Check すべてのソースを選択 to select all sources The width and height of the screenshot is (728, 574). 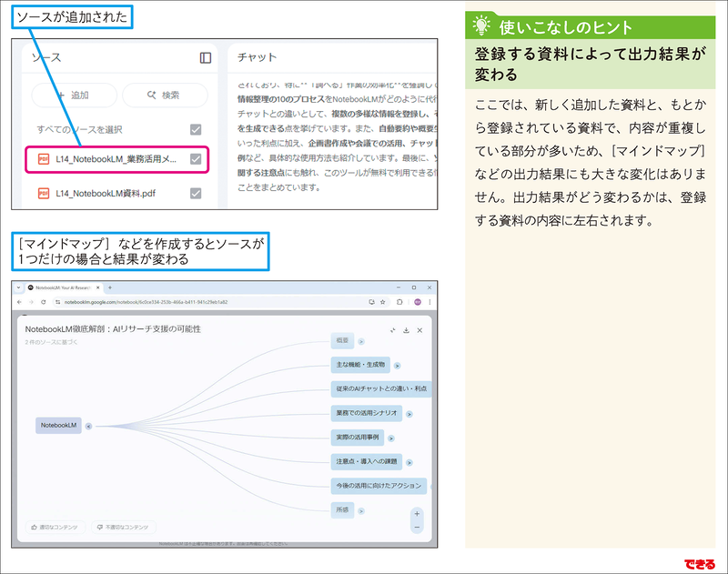pyautogui.click(x=195, y=129)
